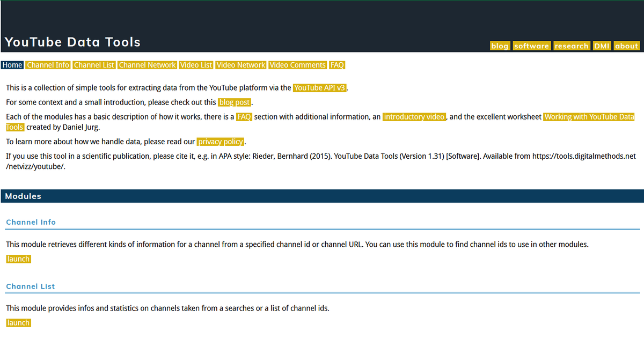The image size is (644, 339).
Task: Launch the Channel List module
Action: (x=18, y=323)
